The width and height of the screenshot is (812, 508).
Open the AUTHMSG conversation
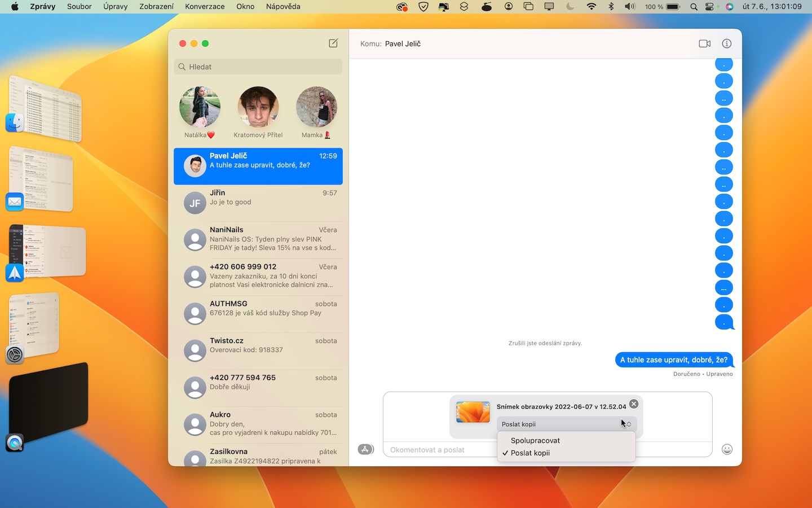(x=258, y=314)
